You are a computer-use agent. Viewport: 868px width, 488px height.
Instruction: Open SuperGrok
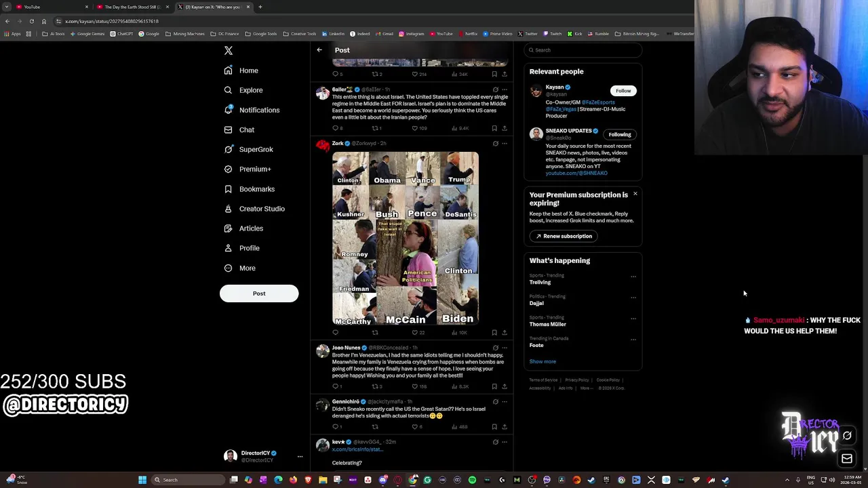coord(248,149)
